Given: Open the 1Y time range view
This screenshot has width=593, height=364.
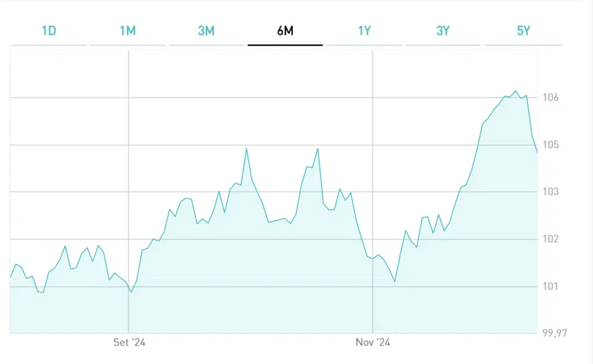Looking at the screenshot, I should click(x=364, y=31).
